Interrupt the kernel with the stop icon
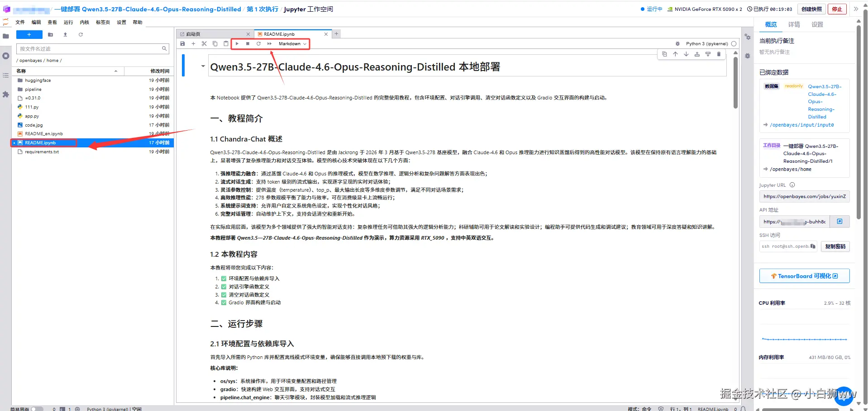The image size is (868, 411). point(248,44)
